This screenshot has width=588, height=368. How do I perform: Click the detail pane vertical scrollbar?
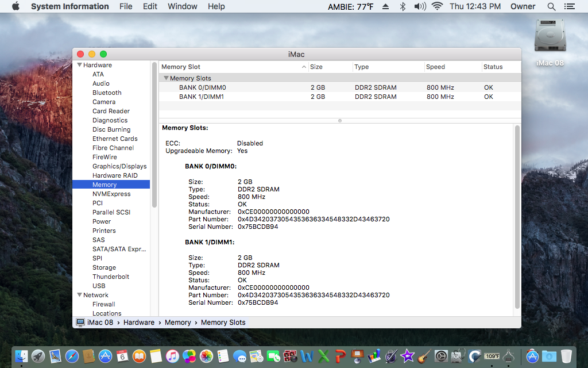517,217
